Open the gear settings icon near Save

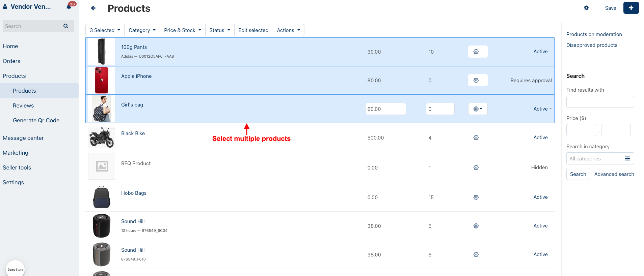(586, 8)
